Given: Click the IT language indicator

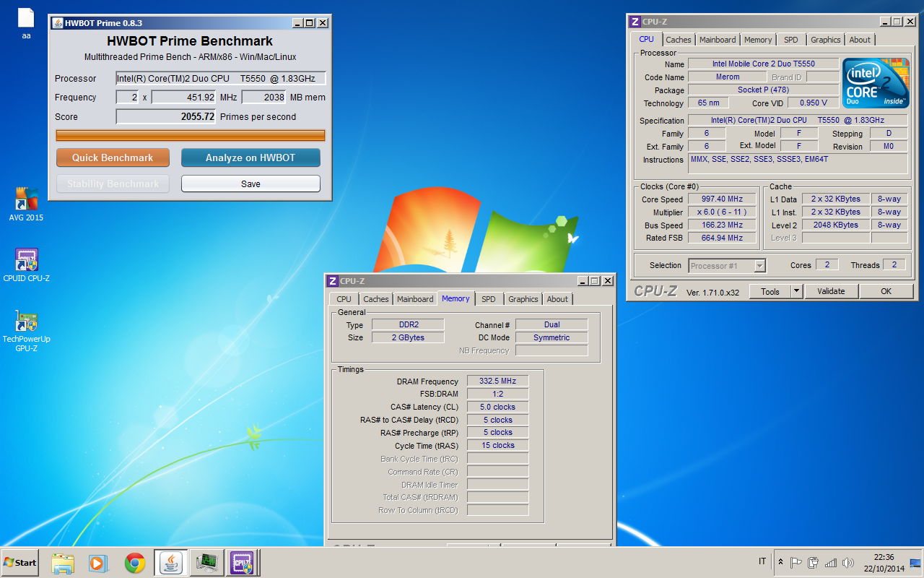Looking at the screenshot, I should point(762,561).
